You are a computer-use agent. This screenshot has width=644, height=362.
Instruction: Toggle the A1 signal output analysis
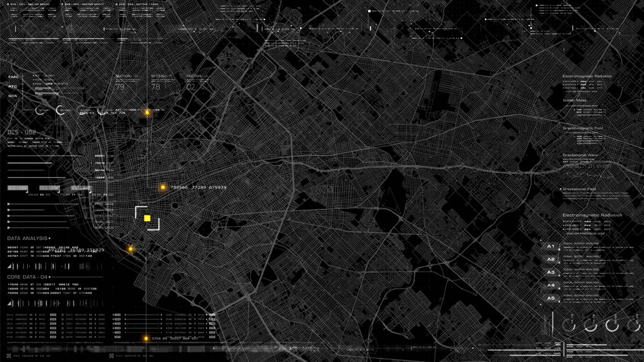tap(550, 245)
